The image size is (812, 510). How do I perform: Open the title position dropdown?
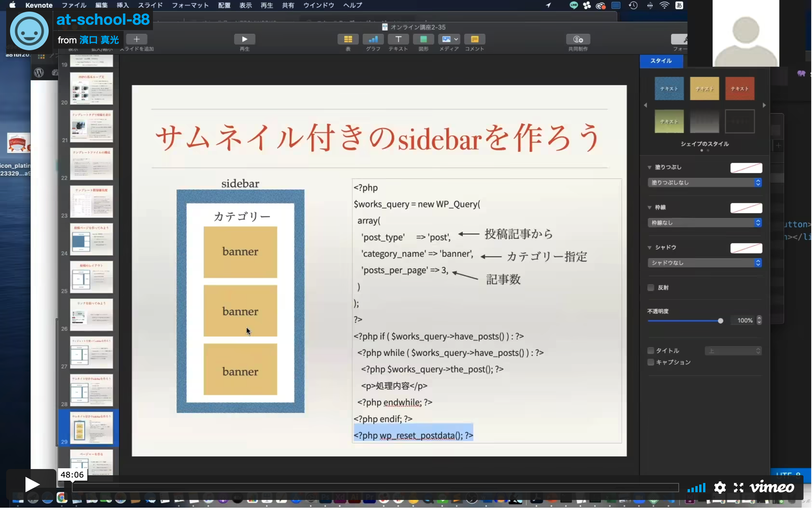[733, 351]
